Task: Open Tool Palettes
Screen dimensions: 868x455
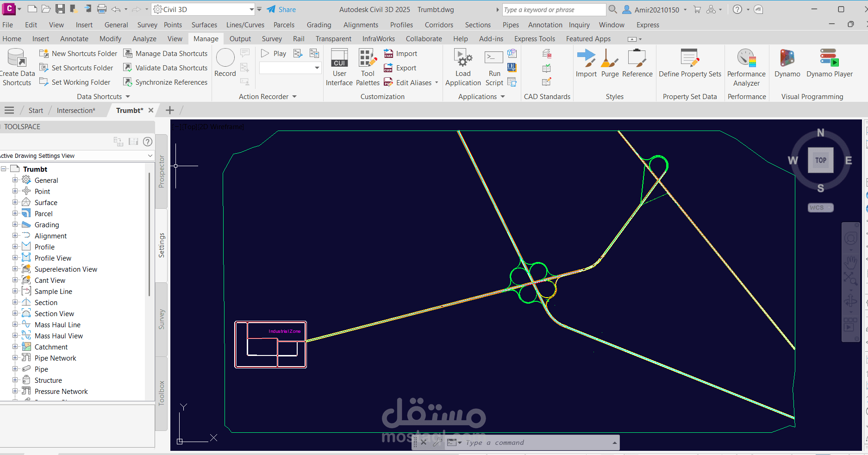Action: (x=368, y=68)
